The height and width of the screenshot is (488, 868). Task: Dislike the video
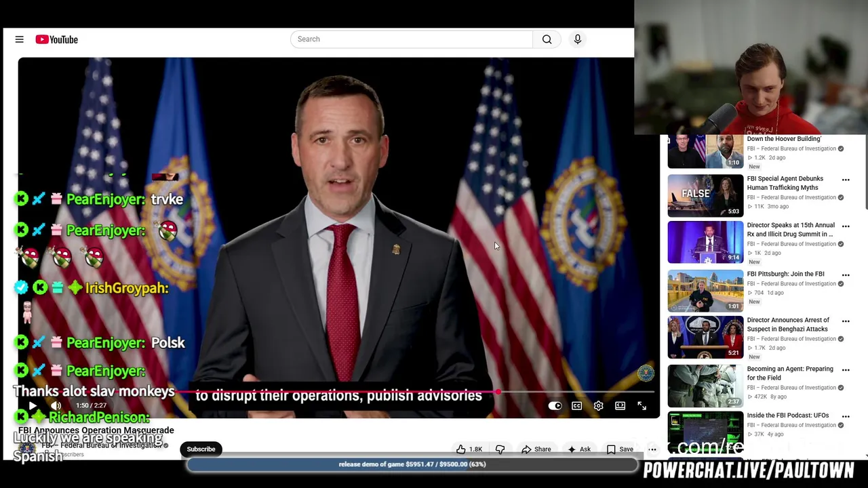pyautogui.click(x=500, y=449)
